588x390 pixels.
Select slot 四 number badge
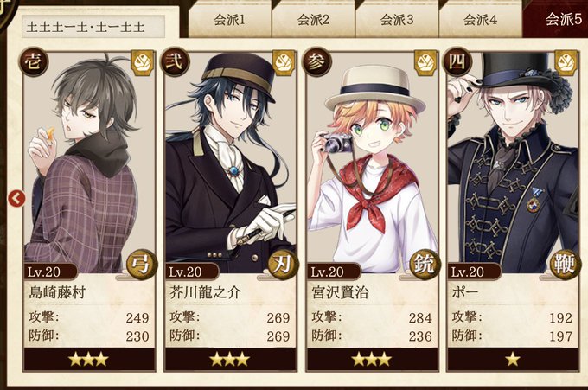(457, 61)
